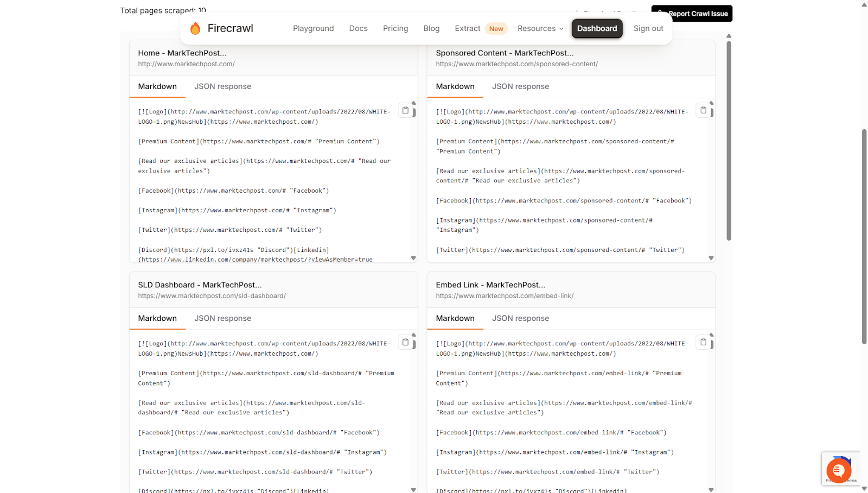This screenshot has width=868, height=493.
Task: Click the "SLD Dashboard - MarkTechPost..." title
Action: (200, 285)
